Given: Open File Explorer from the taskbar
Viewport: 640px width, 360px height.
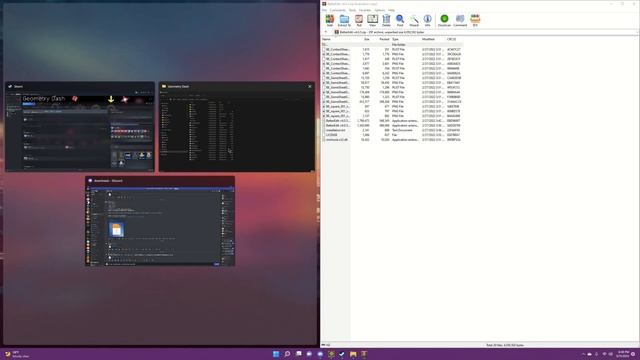Looking at the screenshot, I should [353, 354].
